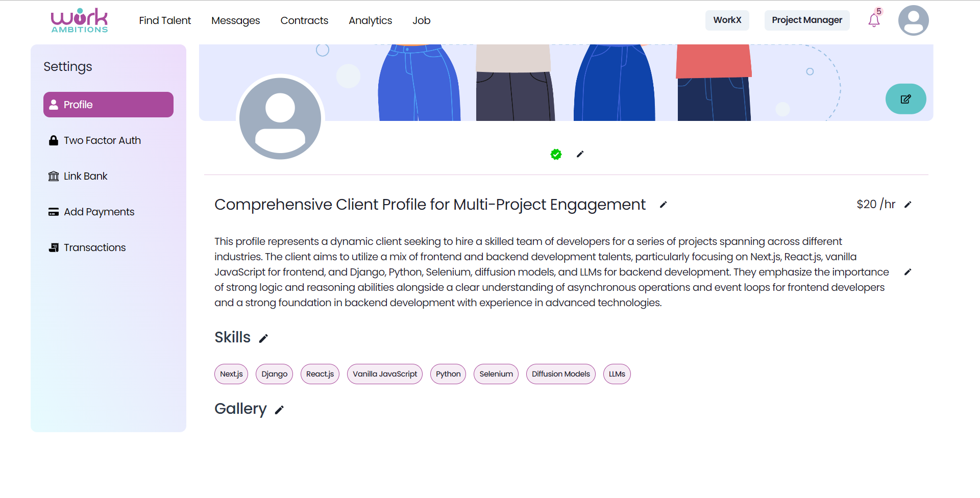Click the pencil next to verified badge

(580, 154)
